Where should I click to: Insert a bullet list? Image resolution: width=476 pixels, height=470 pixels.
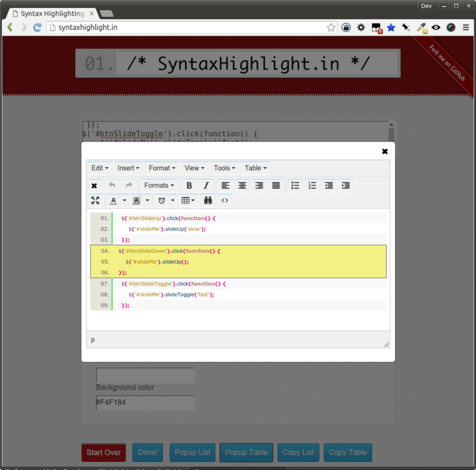(295, 186)
